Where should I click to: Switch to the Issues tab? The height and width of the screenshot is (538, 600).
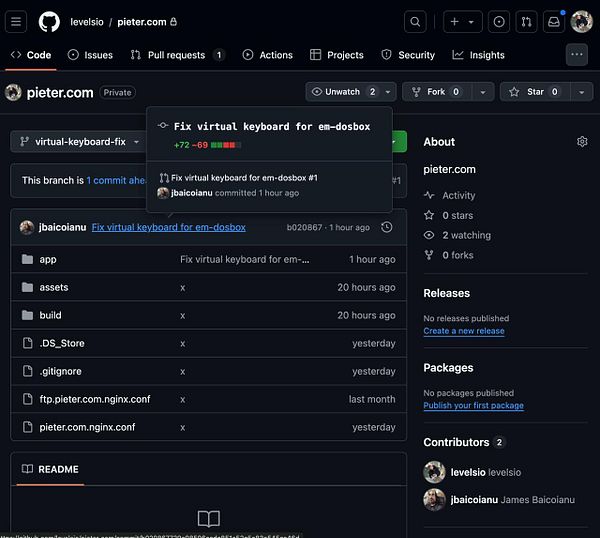point(90,55)
